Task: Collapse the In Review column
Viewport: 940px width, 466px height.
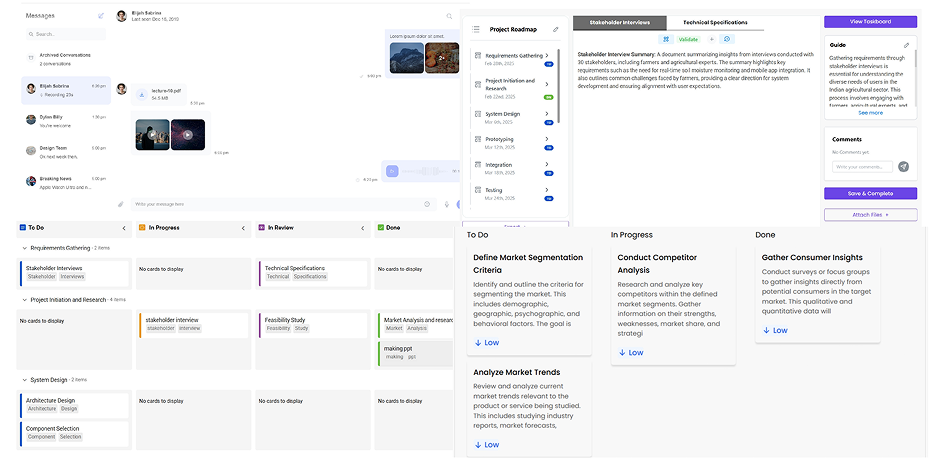Action: (x=362, y=228)
